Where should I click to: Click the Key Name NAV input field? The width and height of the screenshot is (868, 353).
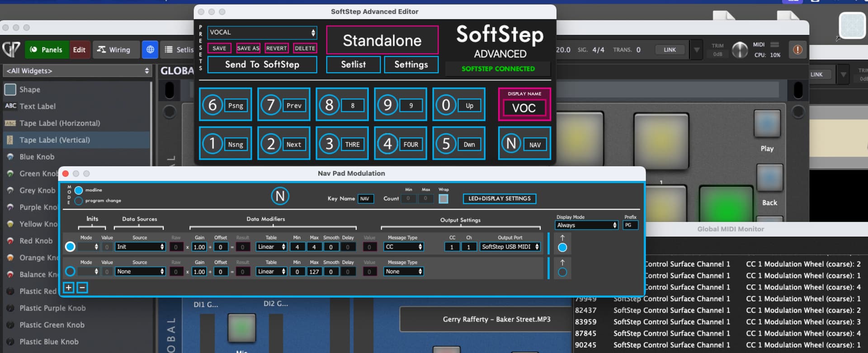click(x=365, y=199)
